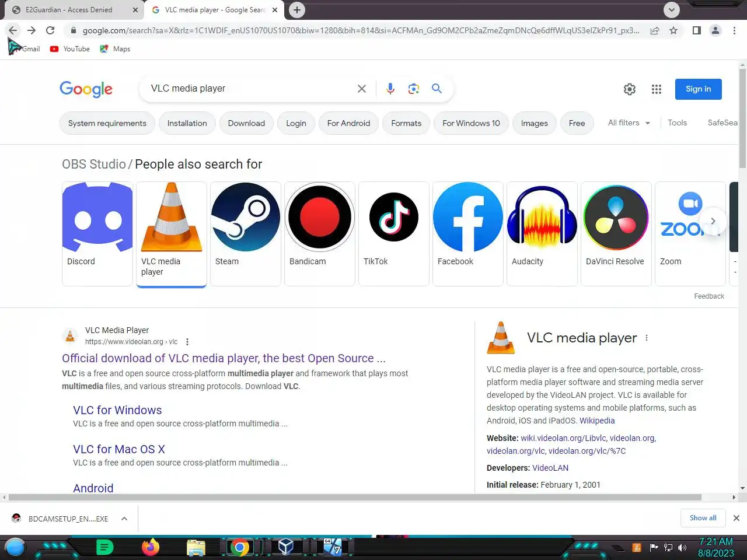Open Chrome from the taskbar
The height and width of the screenshot is (560, 747).
pos(239,547)
